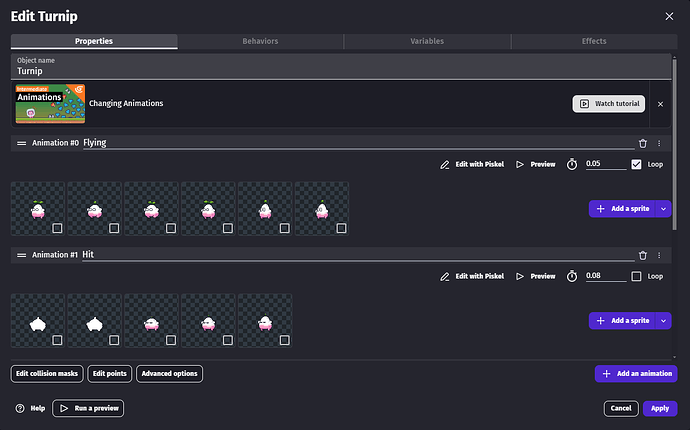The width and height of the screenshot is (690, 430).
Task: Open the three-dot menu for Hit animation
Action: tap(659, 255)
